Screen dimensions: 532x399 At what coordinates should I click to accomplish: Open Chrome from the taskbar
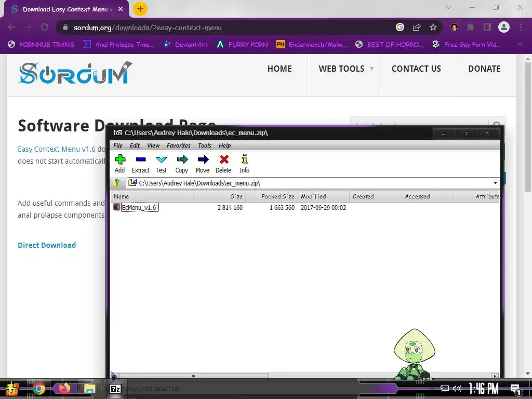[39, 389]
